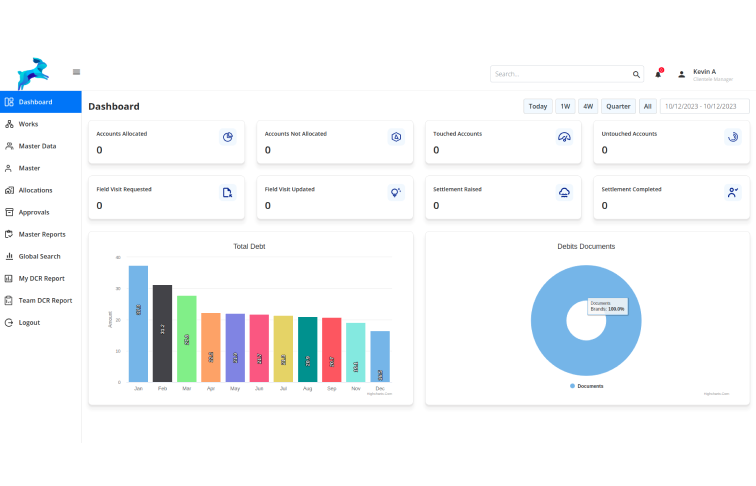Open the date range picker field
Screen dimensions: 756x486
coord(704,106)
